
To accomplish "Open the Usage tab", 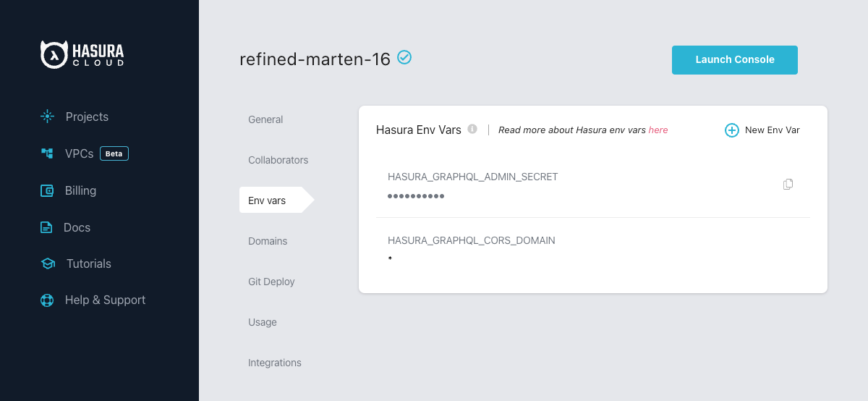I will (x=263, y=322).
